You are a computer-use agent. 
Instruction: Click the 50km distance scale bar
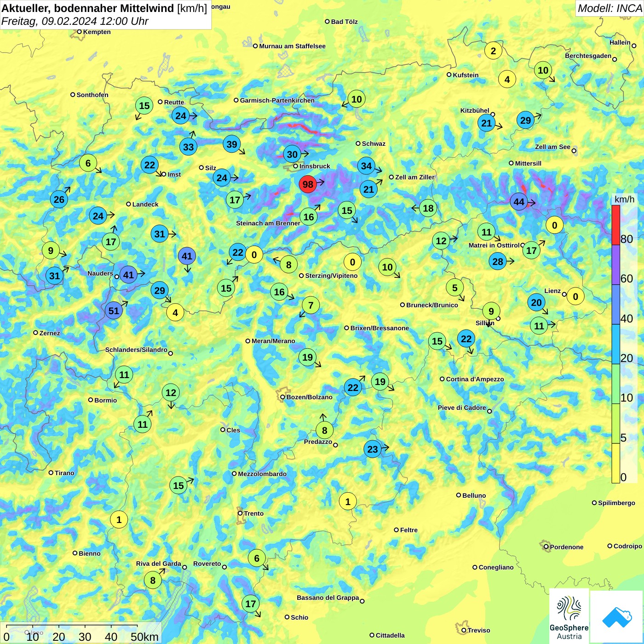coord(72,626)
